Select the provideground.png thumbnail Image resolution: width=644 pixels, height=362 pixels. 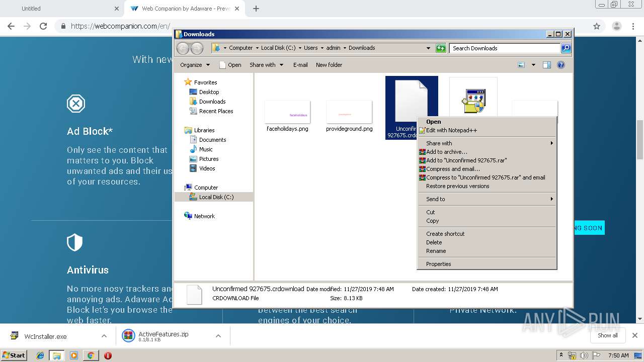(x=349, y=112)
